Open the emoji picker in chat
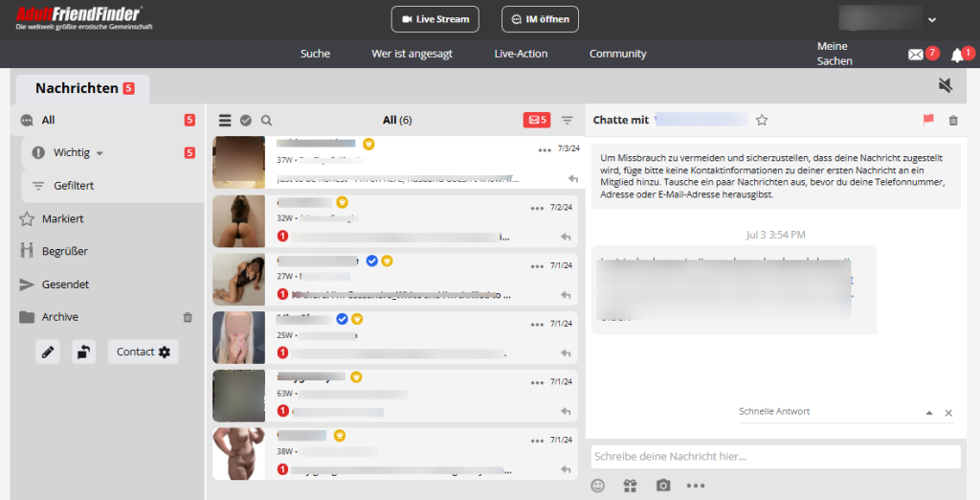This screenshot has width=980, height=500. (x=598, y=486)
